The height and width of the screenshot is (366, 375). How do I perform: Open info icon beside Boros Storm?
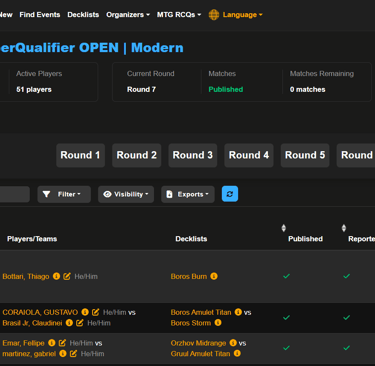click(218, 323)
